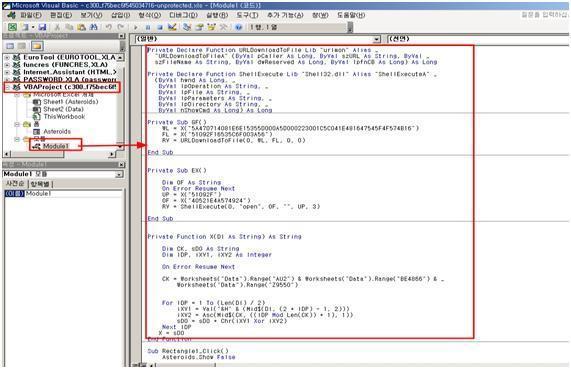Open the 삽입(I) menu

click(121, 15)
